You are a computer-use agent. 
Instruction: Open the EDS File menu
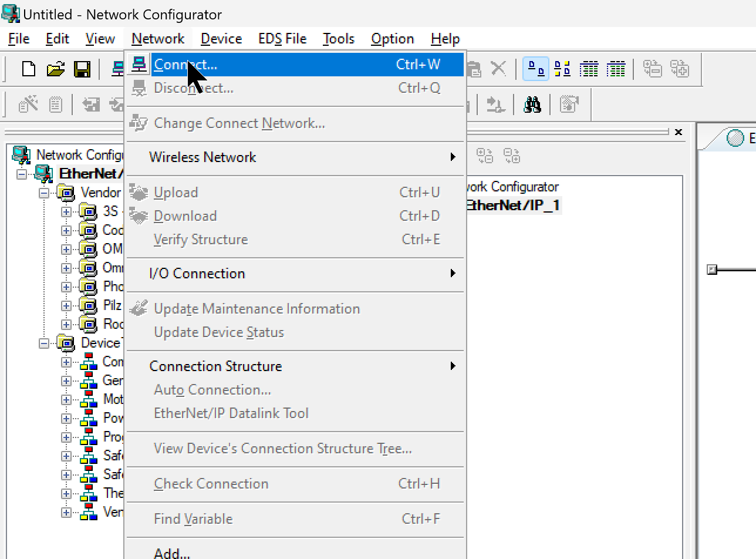pyautogui.click(x=282, y=39)
